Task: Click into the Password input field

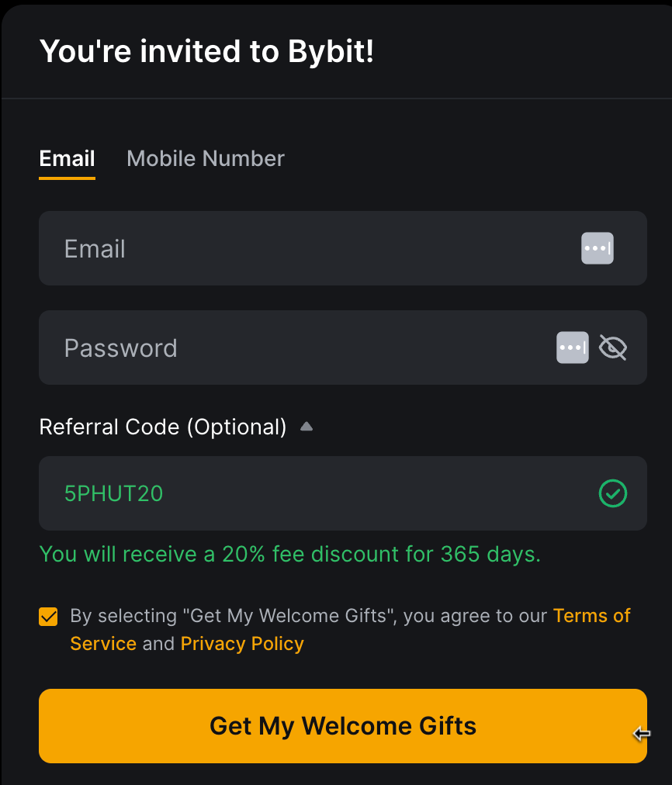Action: pyautogui.click(x=310, y=348)
